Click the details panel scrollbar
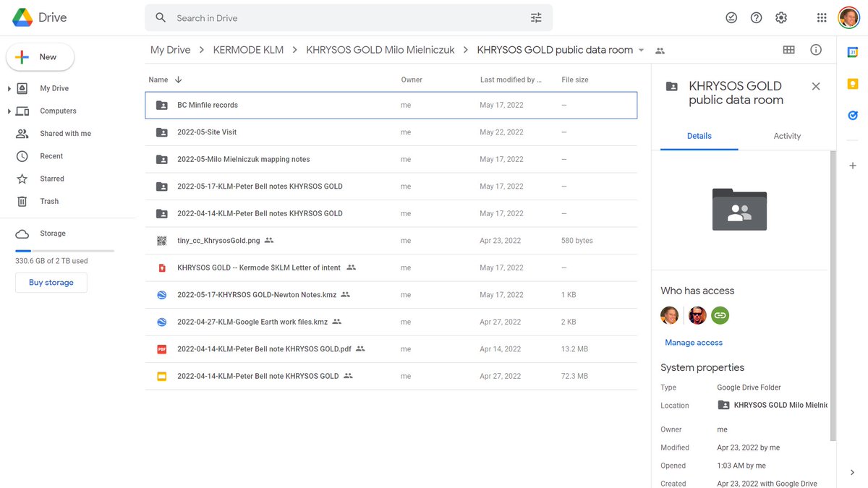 coord(833,296)
